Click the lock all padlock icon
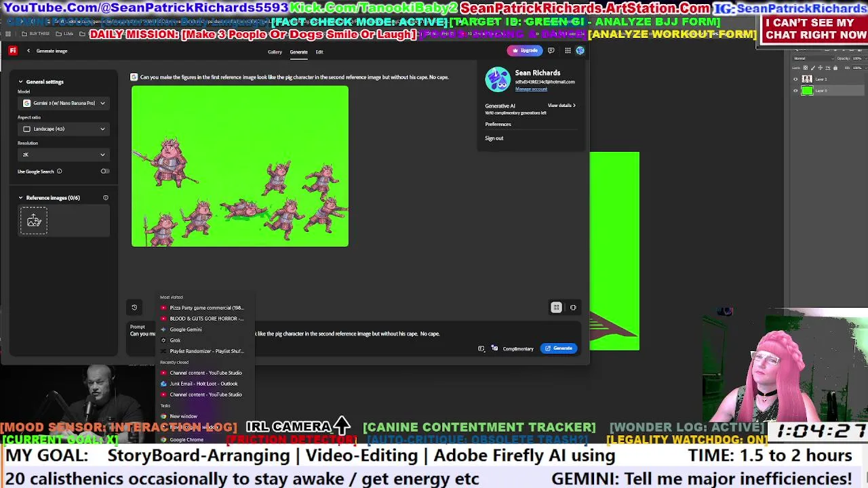Viewport: 868px width, 488px height. (x=835, y=68)
